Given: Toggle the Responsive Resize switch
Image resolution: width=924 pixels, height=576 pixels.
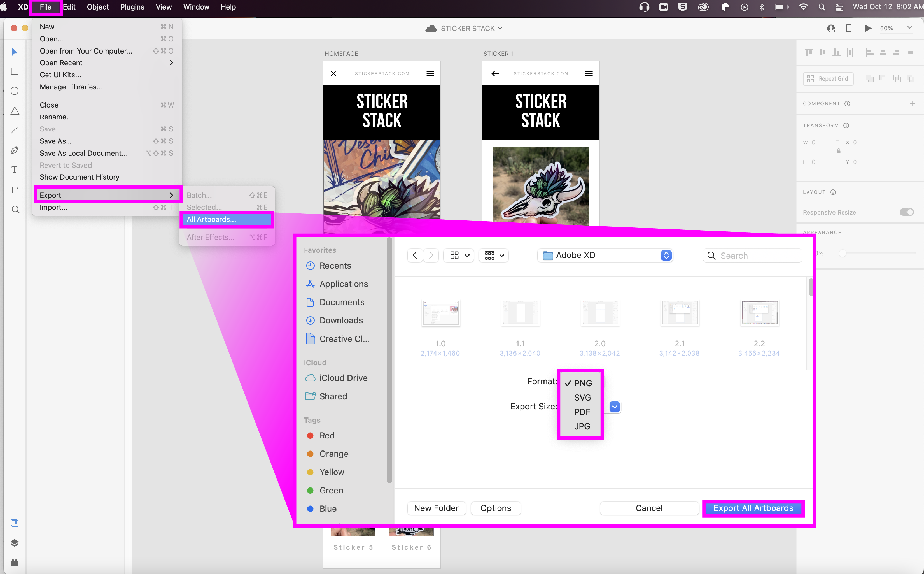Looking at the screenshot, I should coord(906,212).
